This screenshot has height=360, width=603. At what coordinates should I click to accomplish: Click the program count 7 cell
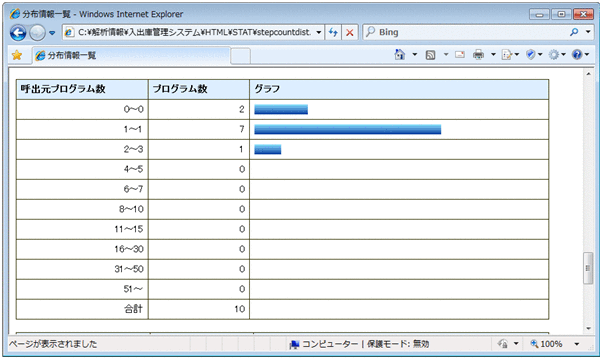click(199, 129)
